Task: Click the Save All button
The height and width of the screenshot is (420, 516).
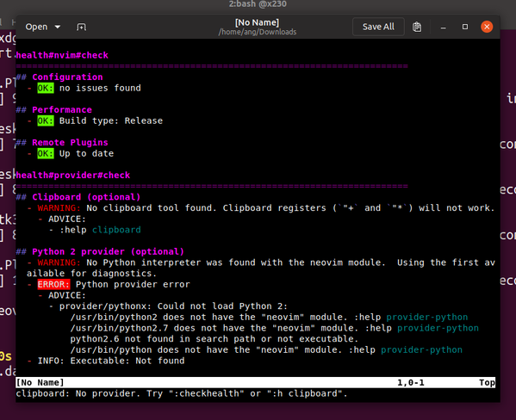Action: [x=378, y=27]
